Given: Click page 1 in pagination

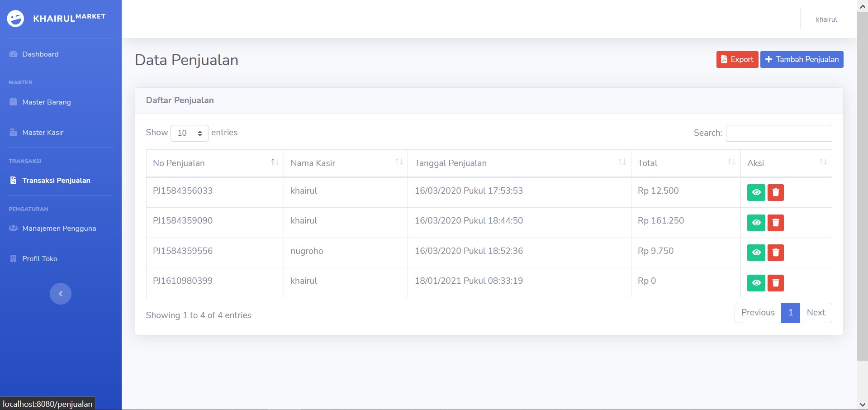Looking at the screenshot, I should pos(790,313).
